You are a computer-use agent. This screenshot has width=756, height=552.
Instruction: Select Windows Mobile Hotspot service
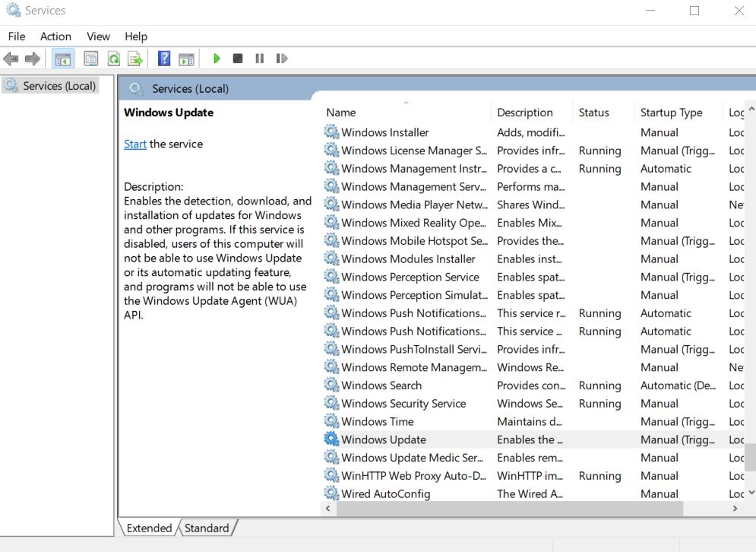click(x=533, y=241)
